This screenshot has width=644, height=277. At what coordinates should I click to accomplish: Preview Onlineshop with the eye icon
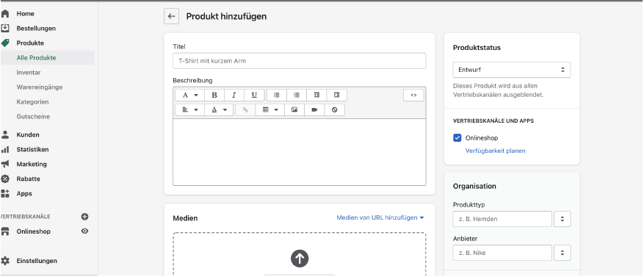tap(84, 231)
